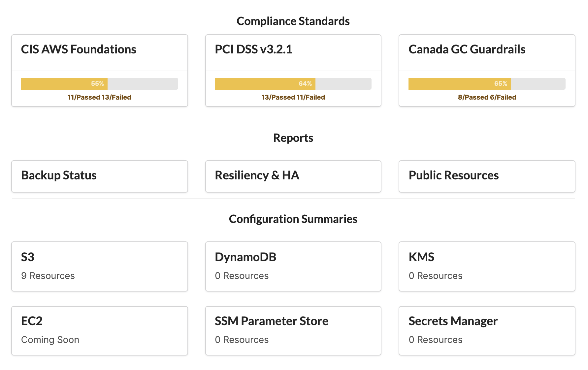588x370 pixels.
Task: Open the Canada GC Guardrails card
Action: pos(487,71)
